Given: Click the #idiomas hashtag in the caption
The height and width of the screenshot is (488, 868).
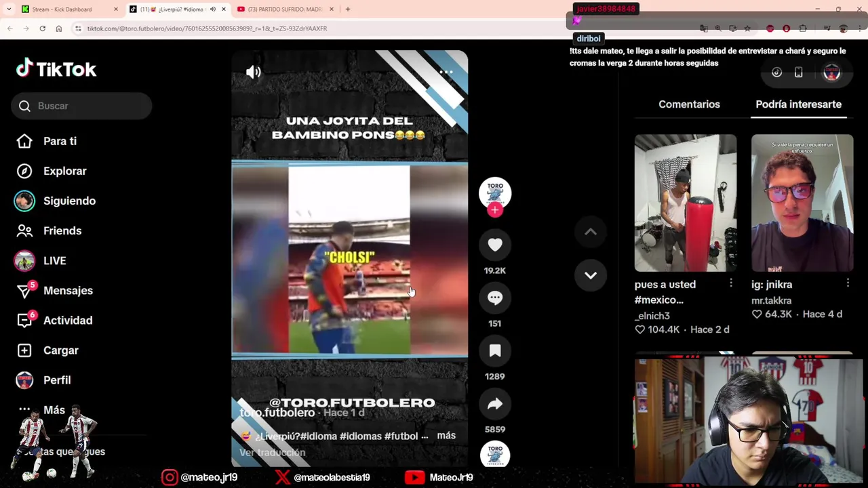Looking at the screenshot, I should (360, 436).
